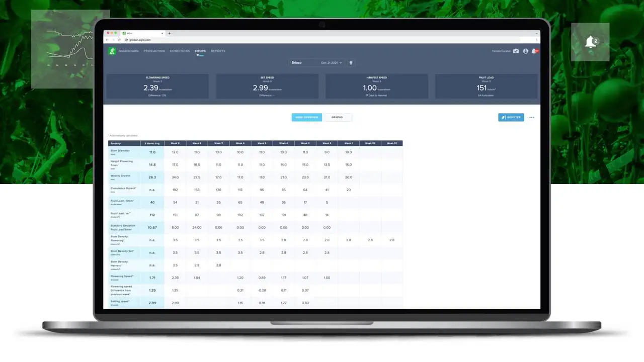The height and width of the screenshot is (362, 644).
Task: Open the Brioso crop selector
Action: (x=297, y=62)
